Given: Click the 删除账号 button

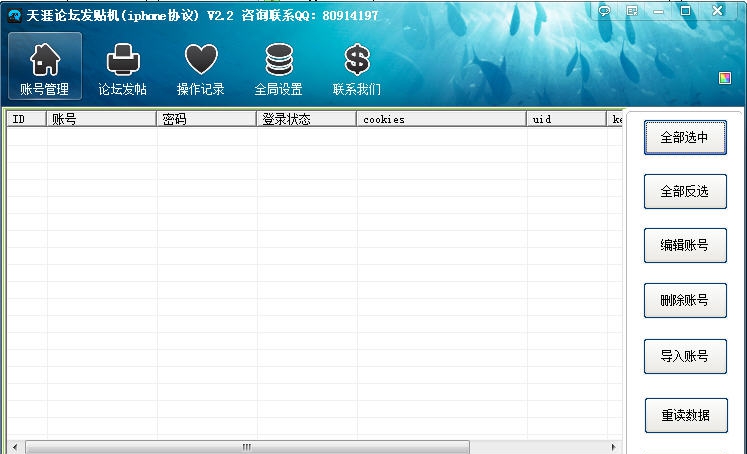Looking at the screenshot, I should [685, 300].
